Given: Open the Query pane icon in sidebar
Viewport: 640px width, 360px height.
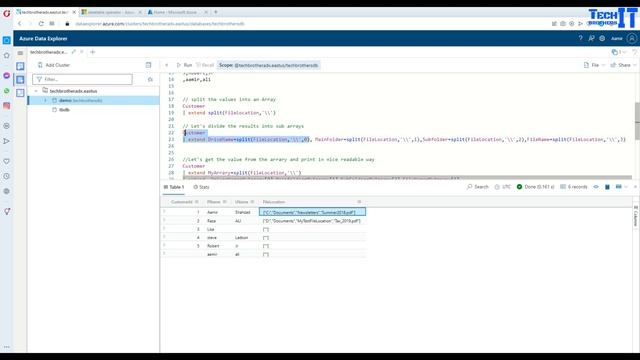Looking at the screenshot, I should click(20, 80).
